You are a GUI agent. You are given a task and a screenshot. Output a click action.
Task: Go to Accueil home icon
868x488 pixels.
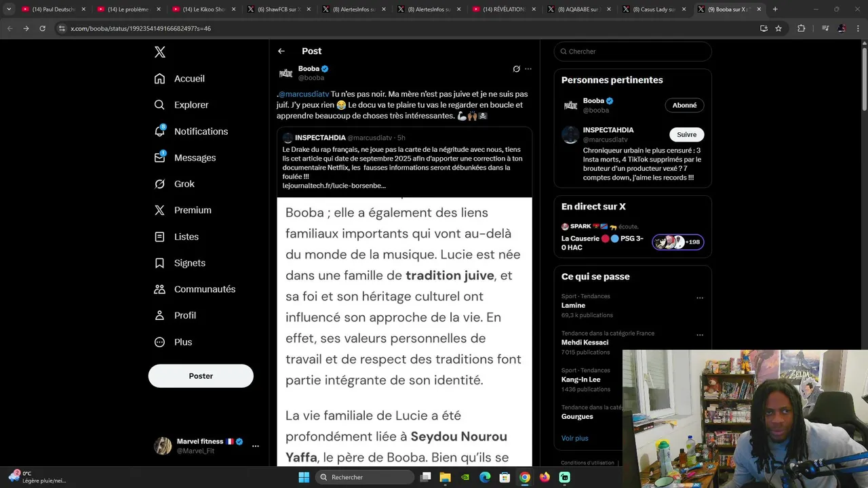pos(159,79)
